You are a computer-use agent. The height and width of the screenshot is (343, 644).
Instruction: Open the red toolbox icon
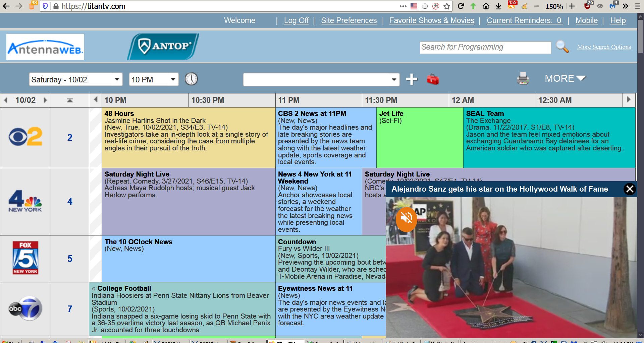(433, 79)
